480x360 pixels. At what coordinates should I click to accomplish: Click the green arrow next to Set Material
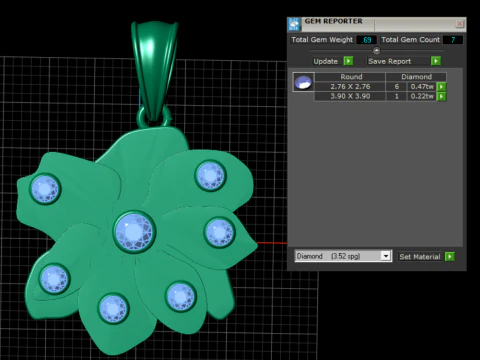450,256
